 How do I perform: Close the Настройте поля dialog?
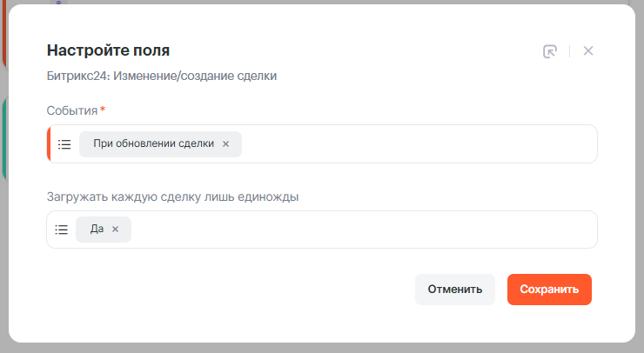pos(588,51)
